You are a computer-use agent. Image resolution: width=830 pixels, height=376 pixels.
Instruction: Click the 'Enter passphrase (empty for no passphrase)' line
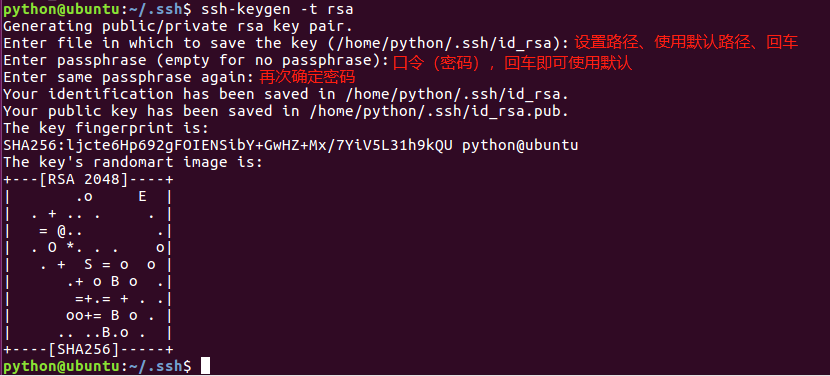(196, 60)
